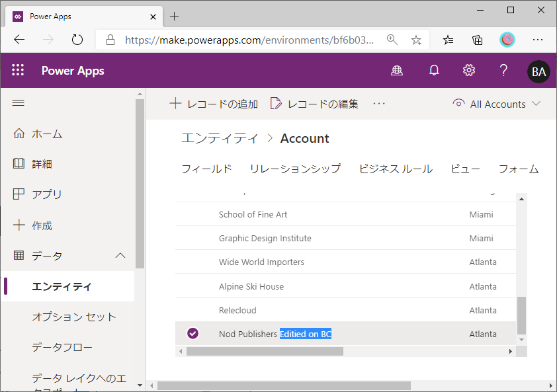
Task: Open the リレーションシップ tab
Action: click(x=295, y=169)
